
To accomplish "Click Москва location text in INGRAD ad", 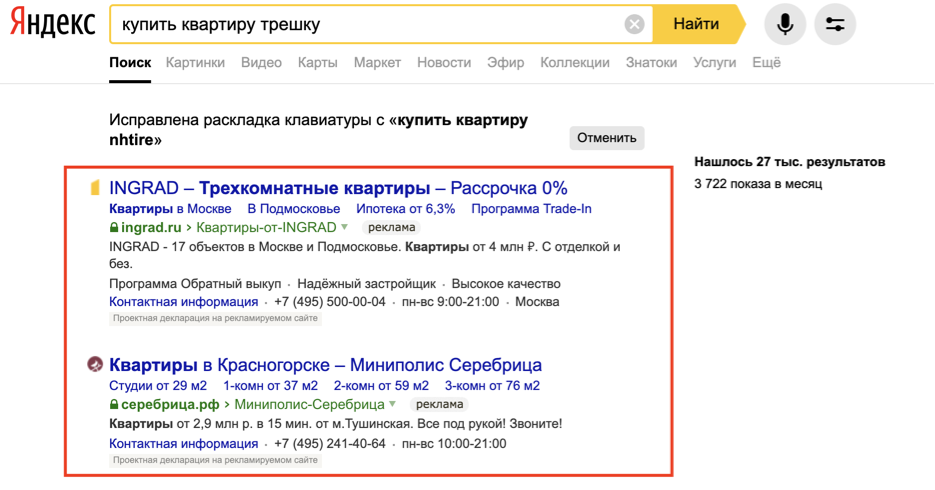I will [x=537, y=302].
